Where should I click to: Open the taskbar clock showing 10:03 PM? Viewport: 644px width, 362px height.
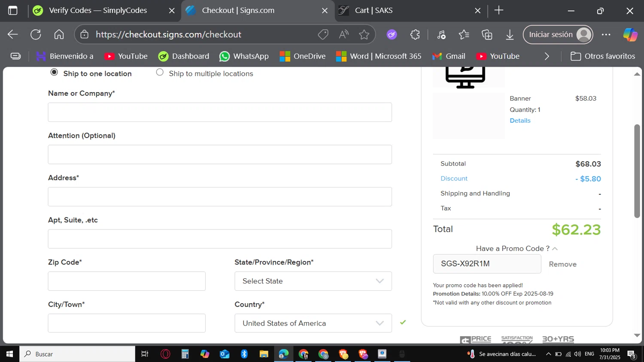(x=610, y=354)
